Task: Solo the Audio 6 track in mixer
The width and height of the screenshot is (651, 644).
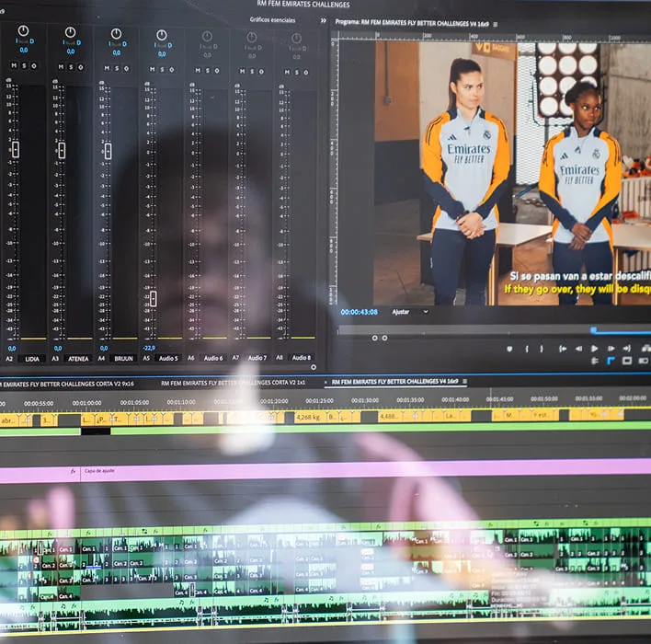Action: pyautogui.click(x=207, y=71)
